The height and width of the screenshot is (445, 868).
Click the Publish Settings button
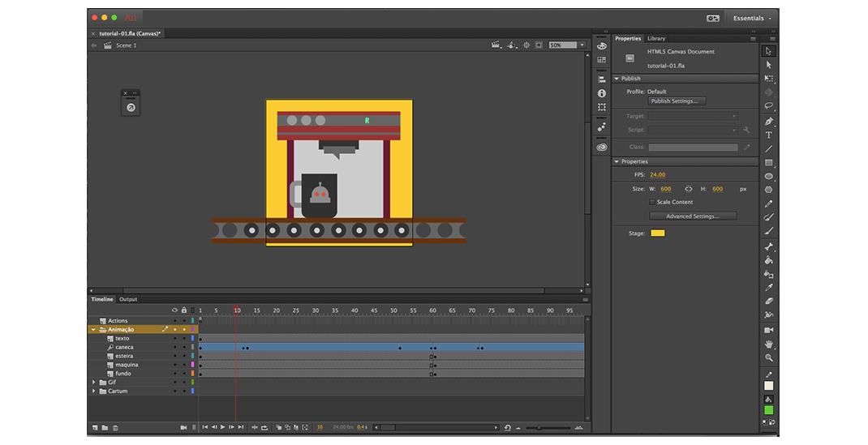(x=677, y=101)
